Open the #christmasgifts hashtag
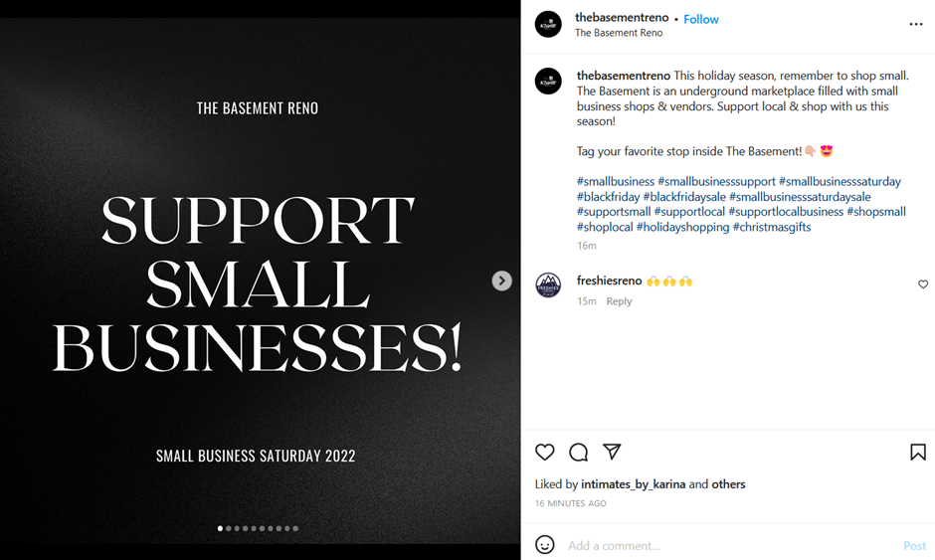This screenshot has width=935, height=560. pyautogui.click(x=772, y=227)
